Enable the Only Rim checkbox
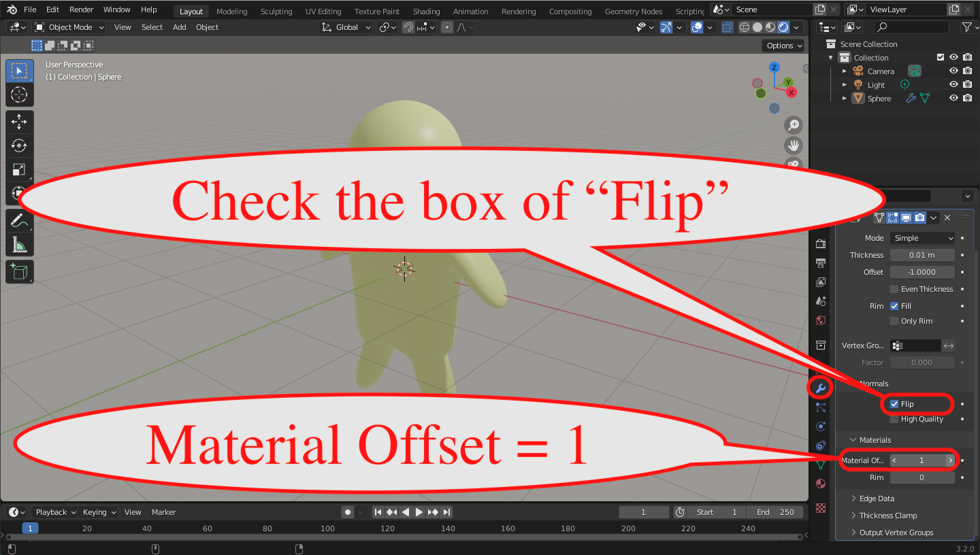980x555 pixels. (894, 321)
